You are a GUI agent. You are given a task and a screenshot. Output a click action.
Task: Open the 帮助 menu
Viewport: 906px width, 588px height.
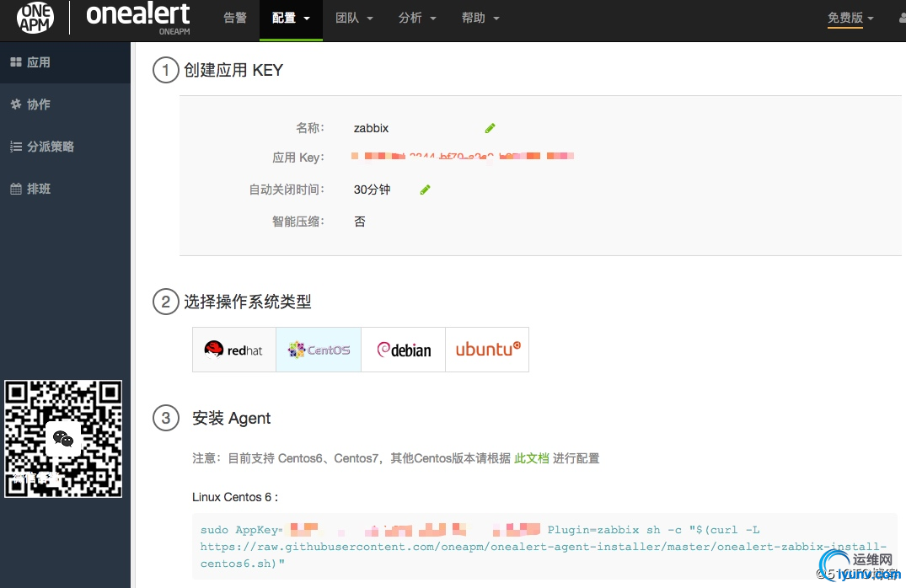pyautogui.click(x=480, y=18)
